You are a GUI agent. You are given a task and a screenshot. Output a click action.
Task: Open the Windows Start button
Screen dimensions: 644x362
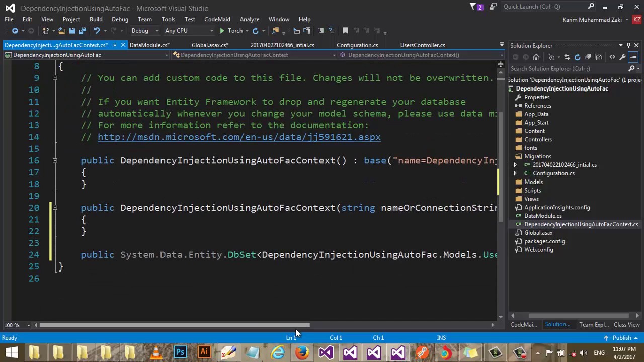[x=12, y=352]
